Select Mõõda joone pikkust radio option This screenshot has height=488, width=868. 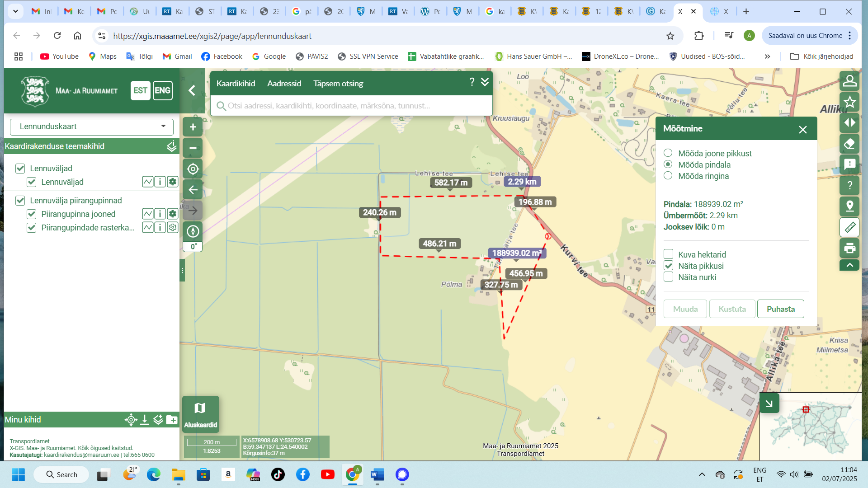[668, 153]
